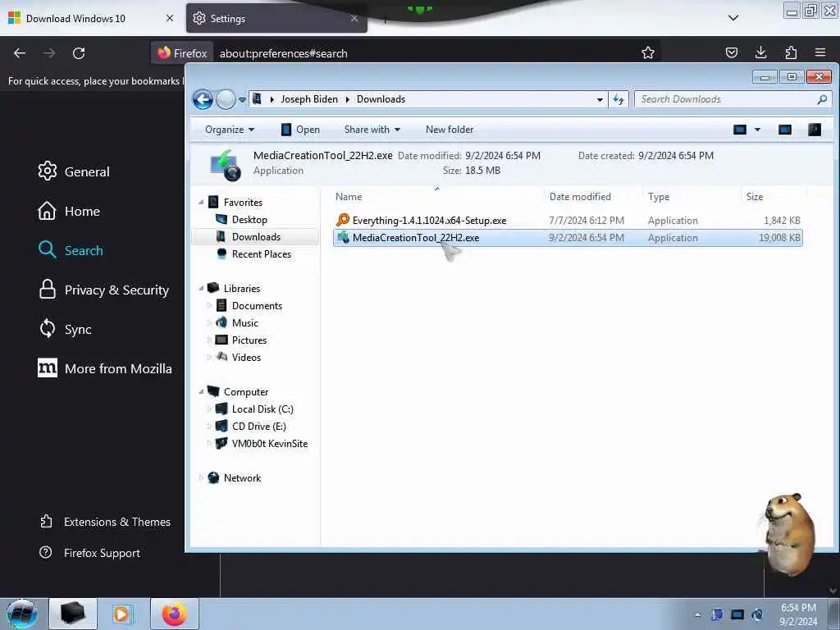Sort by Size column header
This screenshot has height=630, width=840.
(774, 197)
